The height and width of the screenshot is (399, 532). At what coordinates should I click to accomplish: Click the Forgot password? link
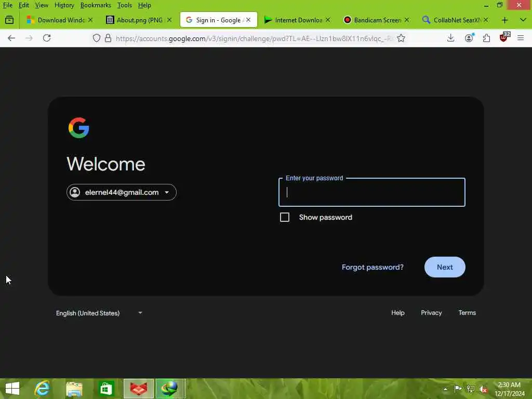[373, 267]
